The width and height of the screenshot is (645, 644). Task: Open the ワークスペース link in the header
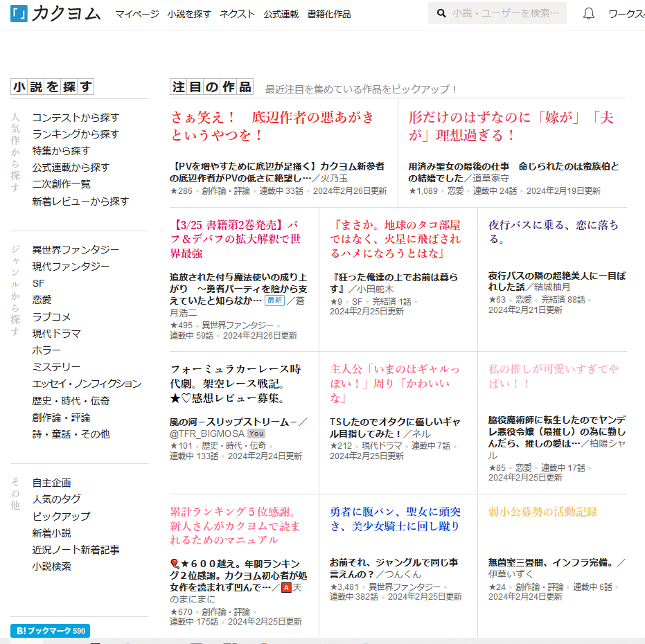tap(626, 14)
